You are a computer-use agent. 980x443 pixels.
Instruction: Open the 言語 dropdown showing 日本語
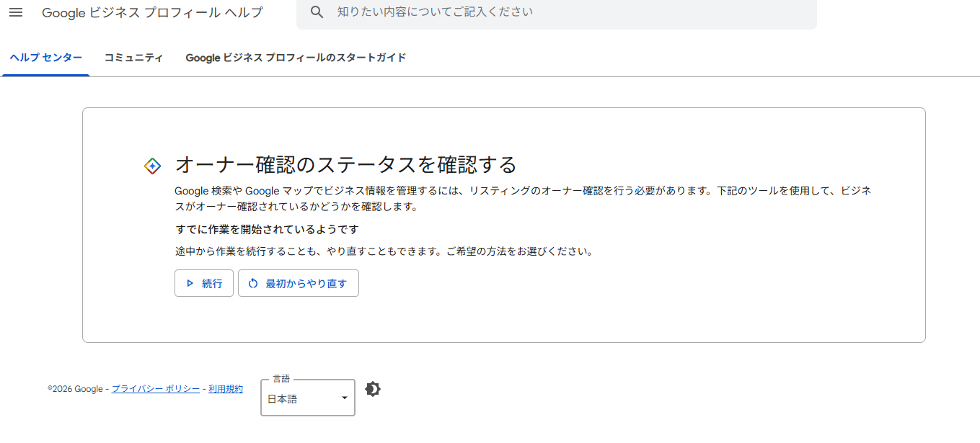coord(308,398)
